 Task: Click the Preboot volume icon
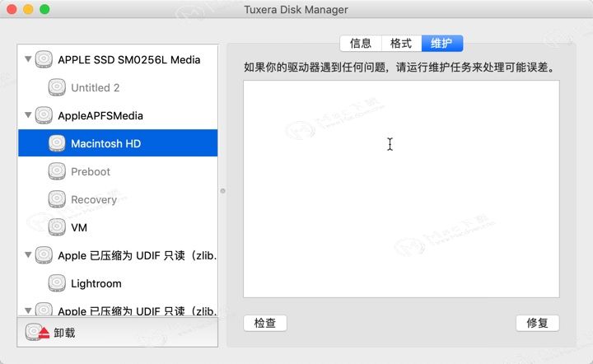tap(57, 171)
